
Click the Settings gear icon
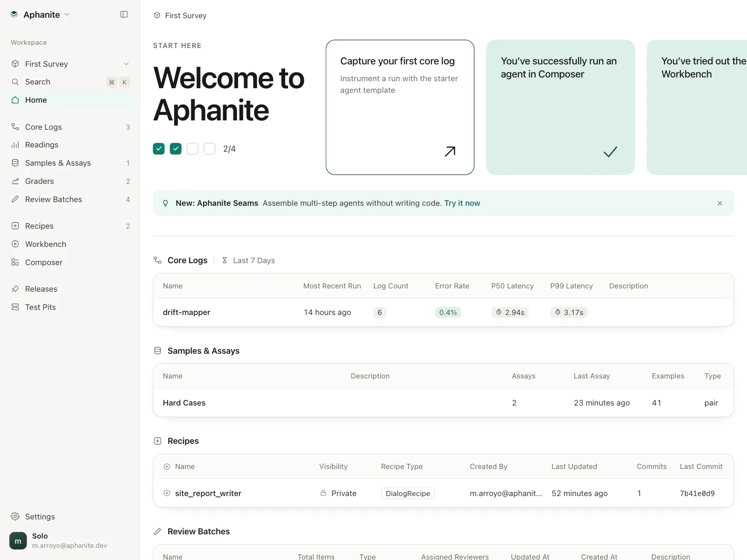[15, 517]
